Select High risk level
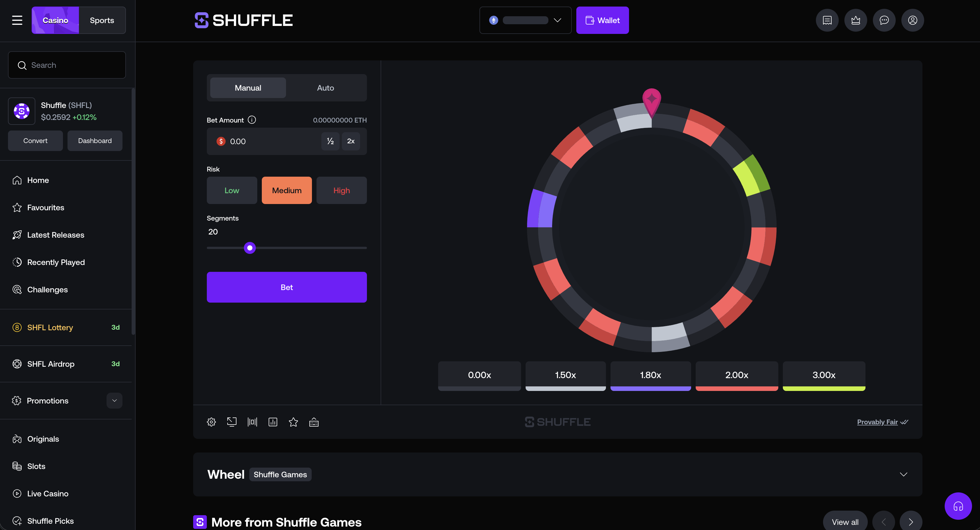 [x=342, y=190]
